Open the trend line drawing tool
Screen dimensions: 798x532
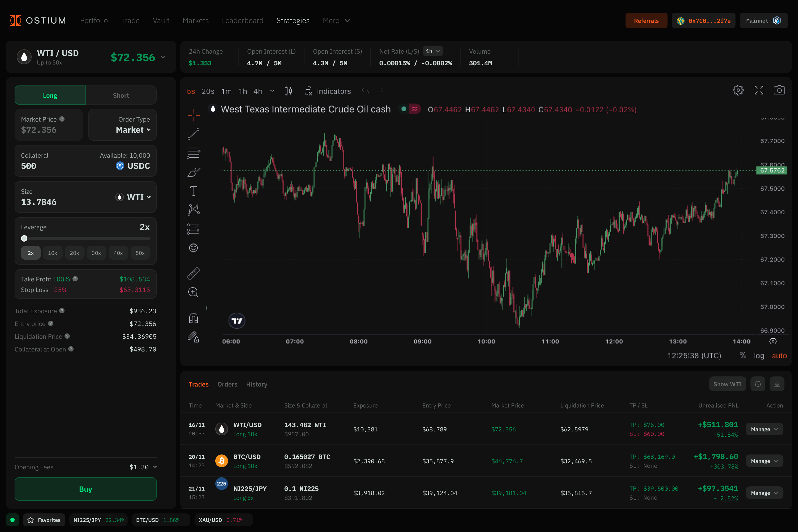(x=193, y=134)
